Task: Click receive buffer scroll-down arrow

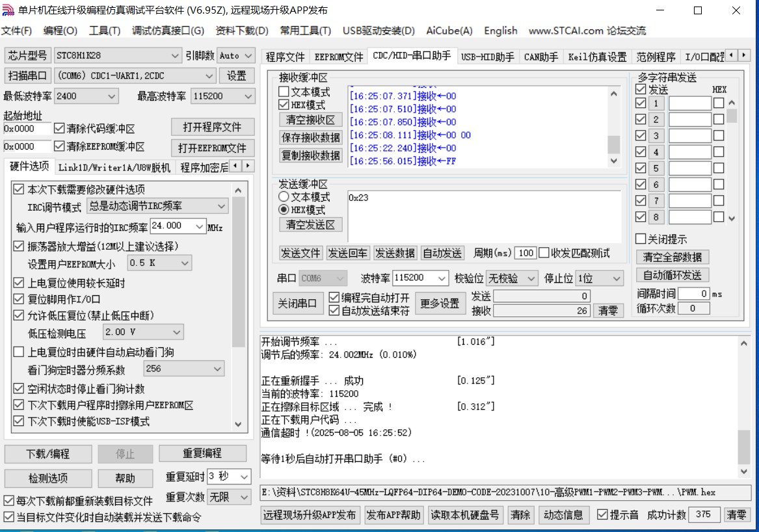Action: coord(614,161)
